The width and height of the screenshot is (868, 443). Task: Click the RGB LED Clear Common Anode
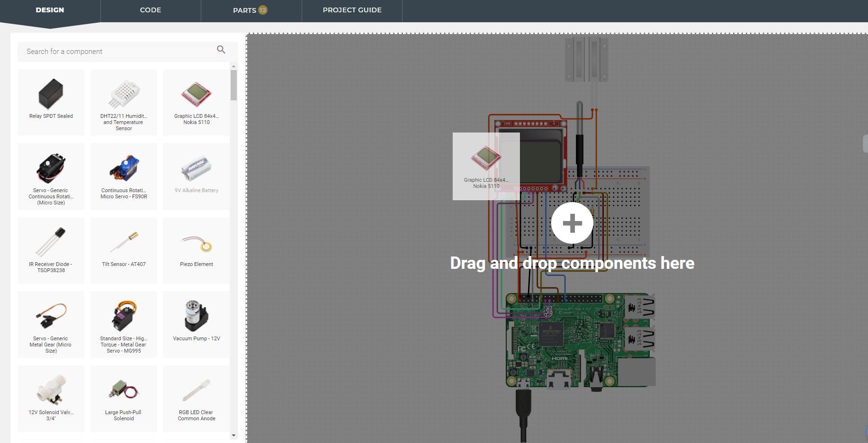pos(196,398)
